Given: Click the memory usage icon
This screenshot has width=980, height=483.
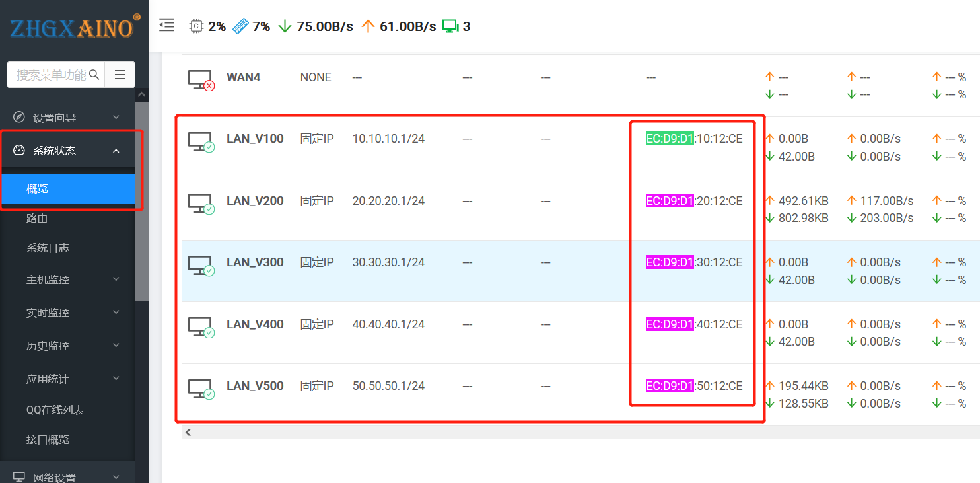Looking at the screenshot, I should pos(241,26).
